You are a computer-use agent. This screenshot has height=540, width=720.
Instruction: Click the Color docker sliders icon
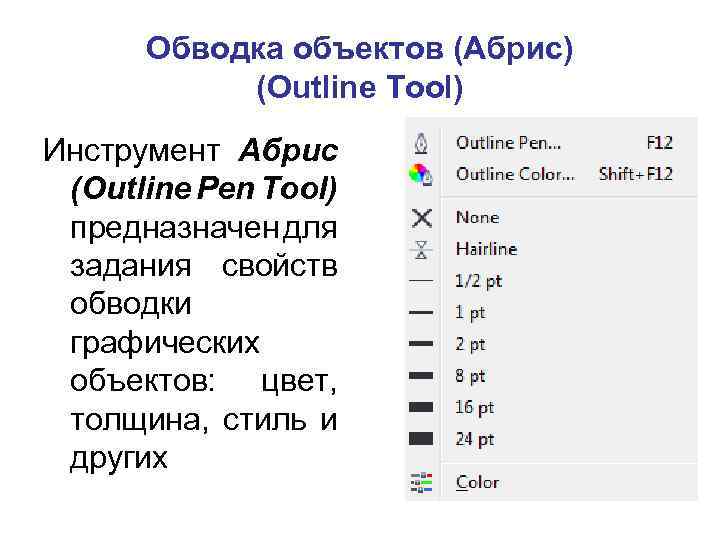(x=421, y=482)
